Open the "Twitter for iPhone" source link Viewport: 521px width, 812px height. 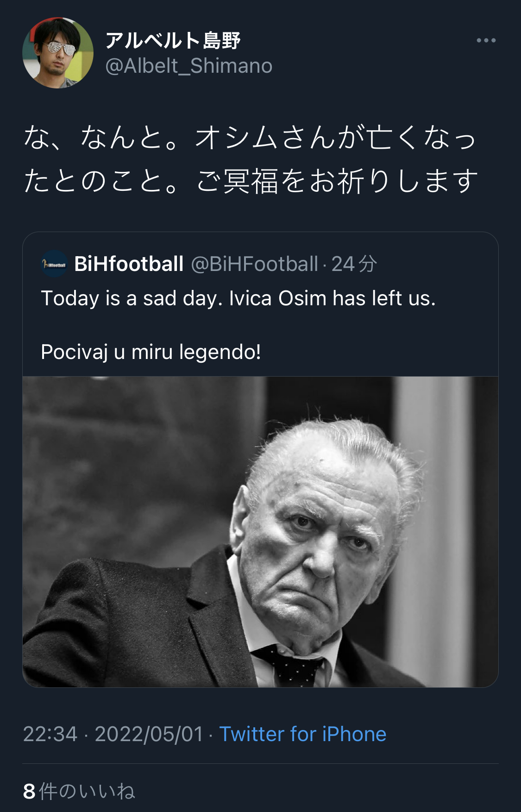pyautogui.click(x=302, y=734)
